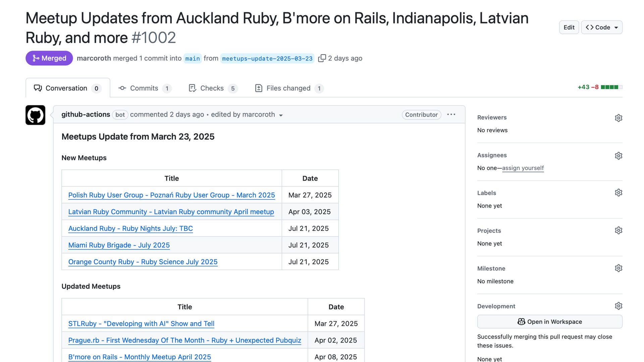Open the Files changed tab

pyautogui.click(x=288, y=88)
